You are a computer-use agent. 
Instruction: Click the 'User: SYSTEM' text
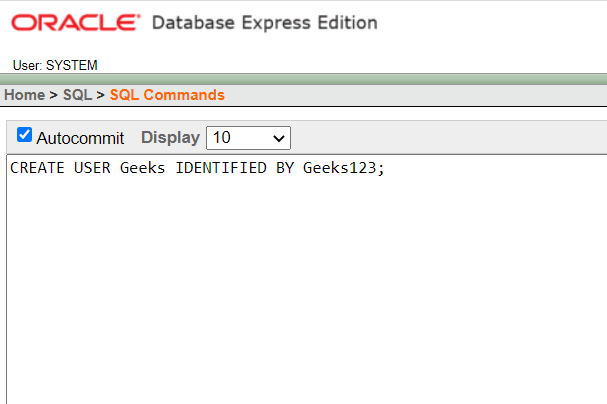pyautogui.click(x=55, y=65)
